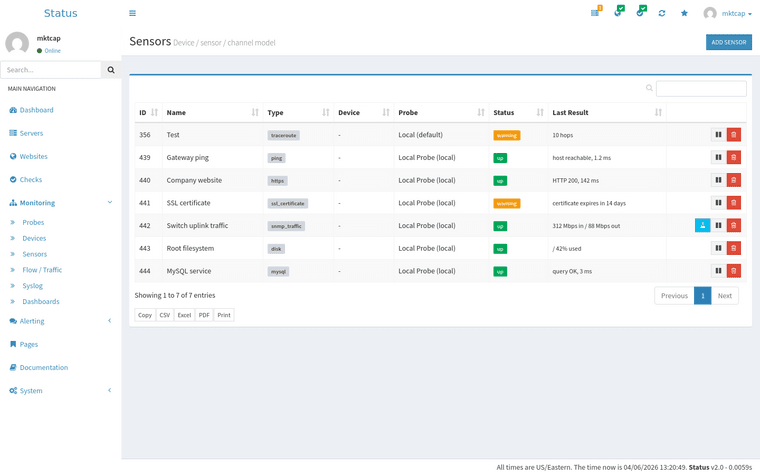760x475 pixels.
Task: Go to Probes under Monitoring
Action: pyautogui.click(x=33, y=222)
